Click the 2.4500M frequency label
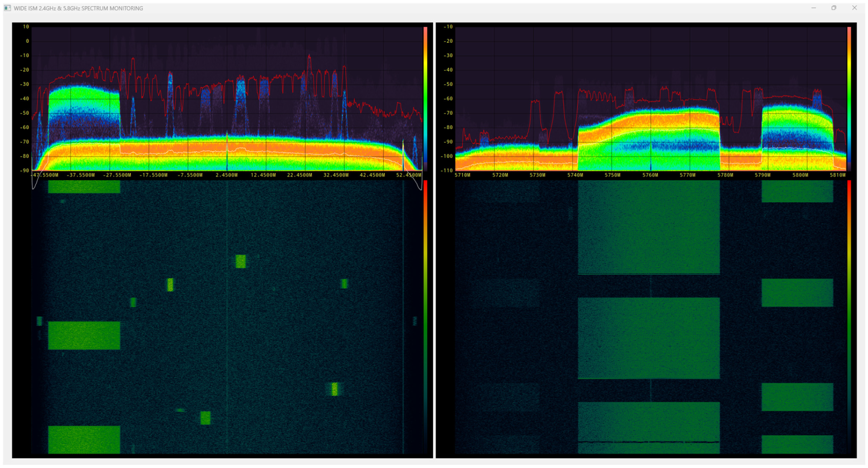Image resolution: width=868 pixels, height=468 pixels. point(227,175)
